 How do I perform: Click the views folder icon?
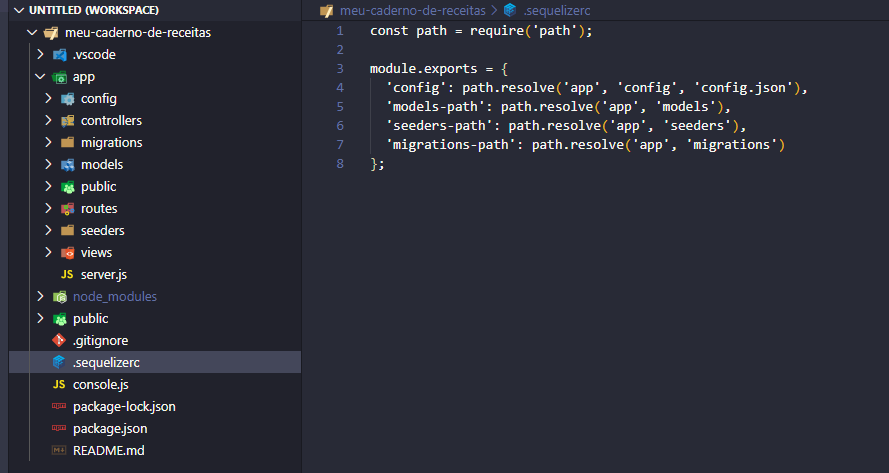click(x=67, y=252)
